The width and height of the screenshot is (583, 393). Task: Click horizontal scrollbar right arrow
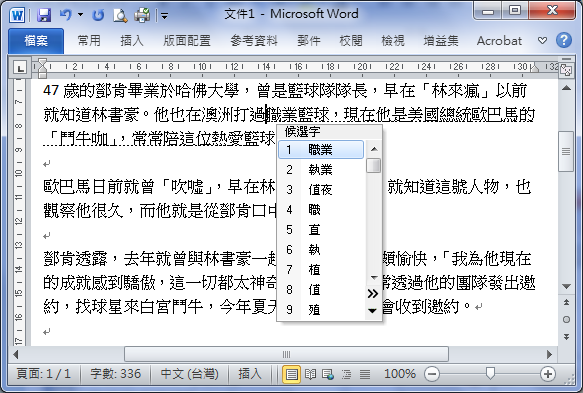coord(550,354)
